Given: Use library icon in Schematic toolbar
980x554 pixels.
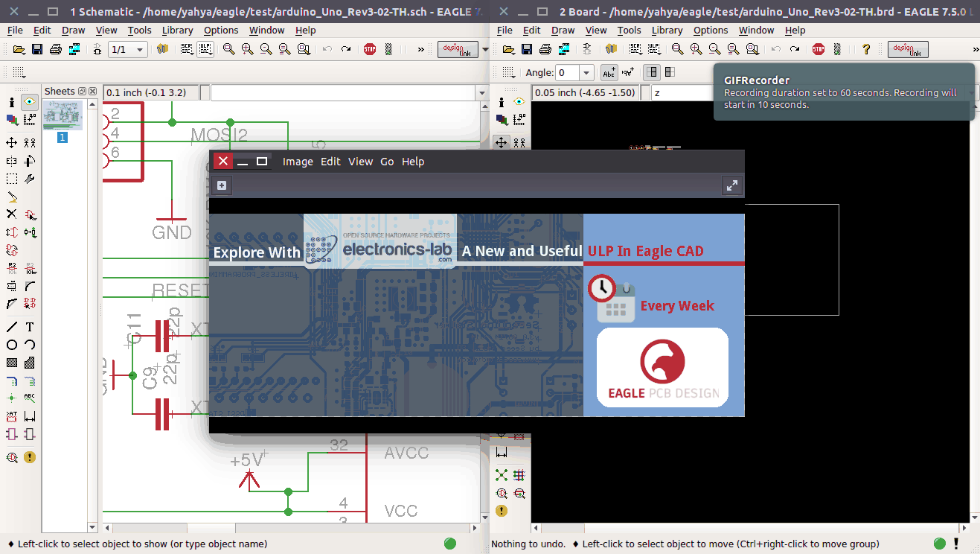Looking at the screenshot, I should 163,49.
